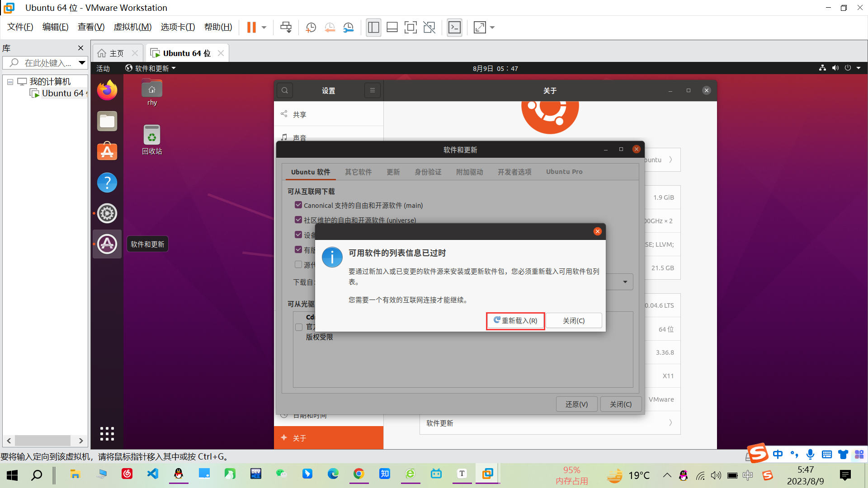Viewport: 868px width, 488px height.
Task: Open Files from the Ubuntu dock
Action: tap(107, 121)
